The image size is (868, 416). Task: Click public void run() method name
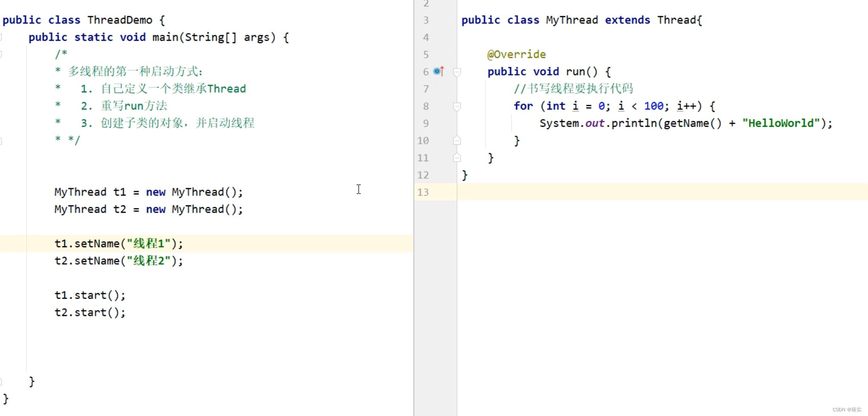[575, 72]
